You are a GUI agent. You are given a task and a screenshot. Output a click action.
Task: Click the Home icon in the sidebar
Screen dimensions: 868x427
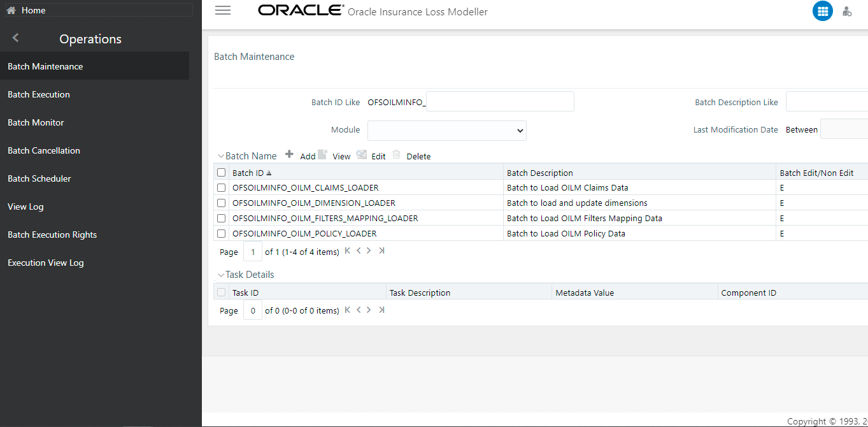11,10
